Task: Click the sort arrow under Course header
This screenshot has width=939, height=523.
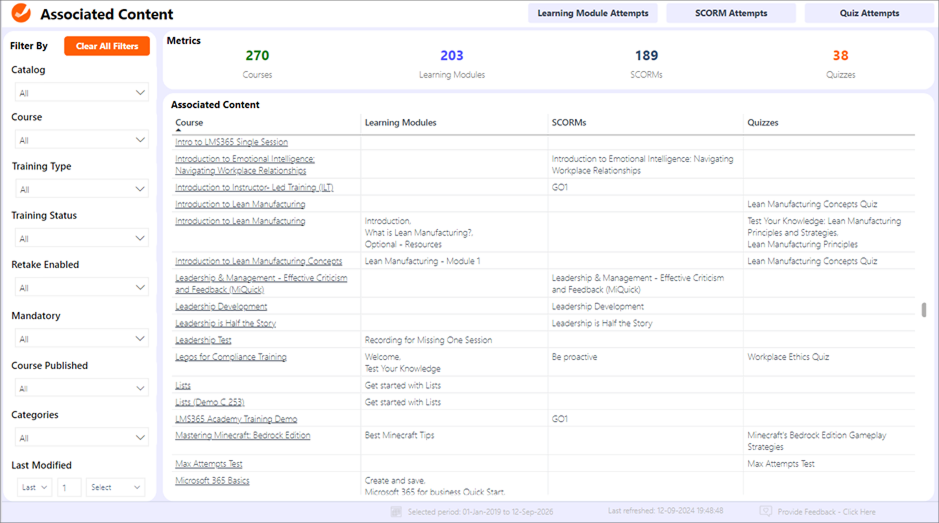Action: click(178, 131)
